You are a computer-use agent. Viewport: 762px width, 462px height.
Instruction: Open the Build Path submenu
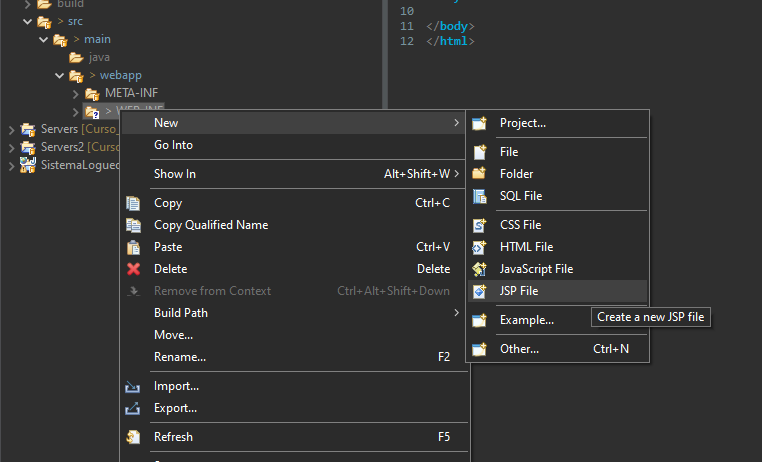pyautogui.click(x=180, y=313)
